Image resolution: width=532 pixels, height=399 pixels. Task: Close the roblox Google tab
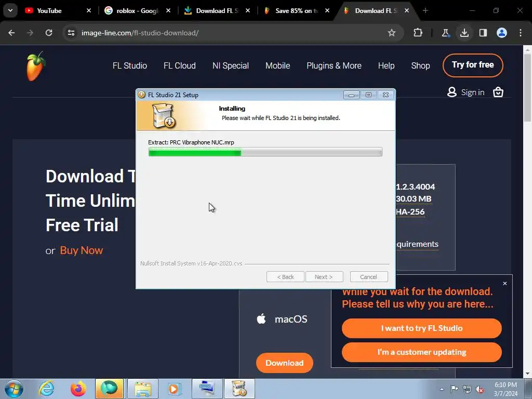[168, 10]
